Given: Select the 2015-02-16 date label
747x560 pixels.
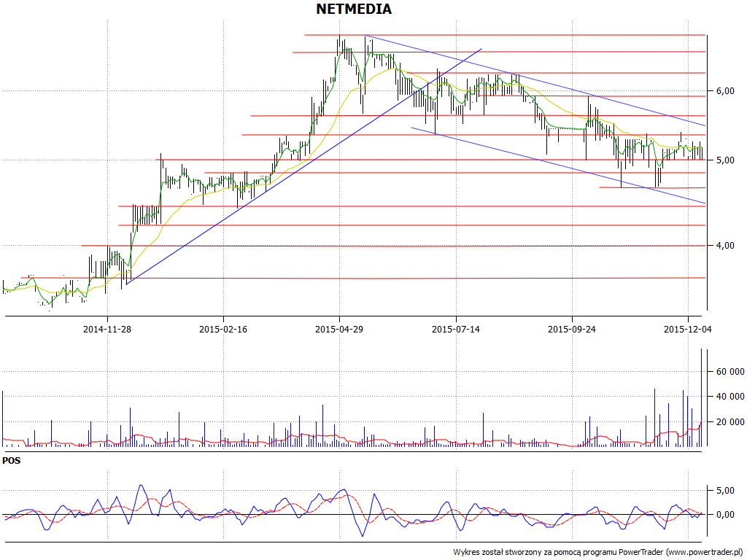Looking at the screenshot, I should pyautogui.click(x=223, y=329).
